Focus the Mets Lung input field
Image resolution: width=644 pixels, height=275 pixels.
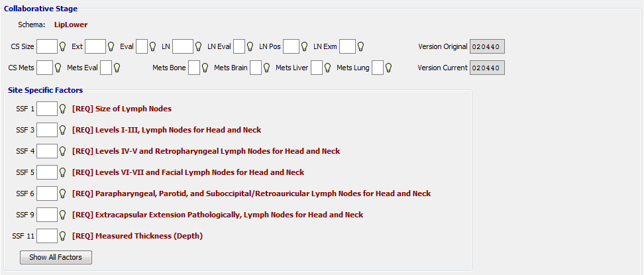point(378,68)
